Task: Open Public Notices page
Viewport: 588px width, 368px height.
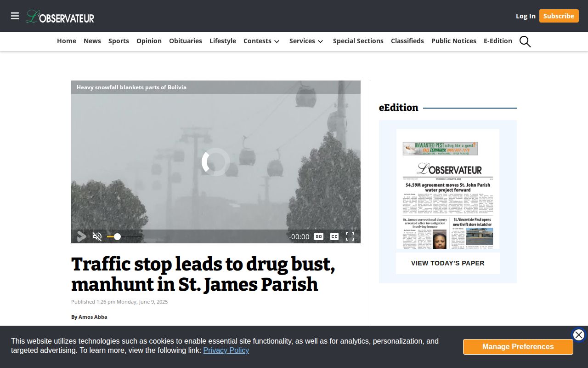Action: 454,41
